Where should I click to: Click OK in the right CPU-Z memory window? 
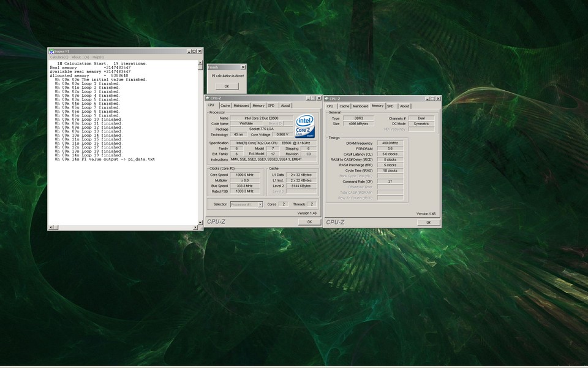(x=429, y=222)
